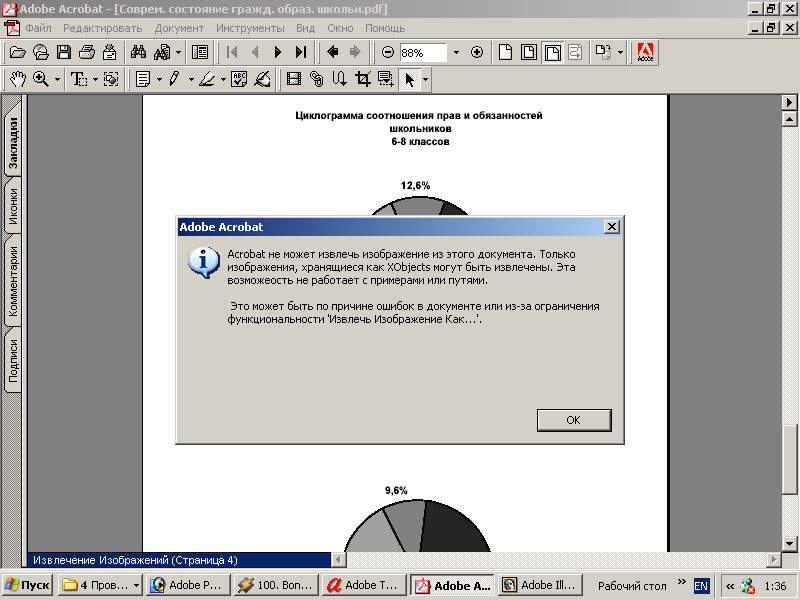Toggle the TouchUp arrow selection tool
Viewport: 800px width, 600px height.
click(409, 79)
